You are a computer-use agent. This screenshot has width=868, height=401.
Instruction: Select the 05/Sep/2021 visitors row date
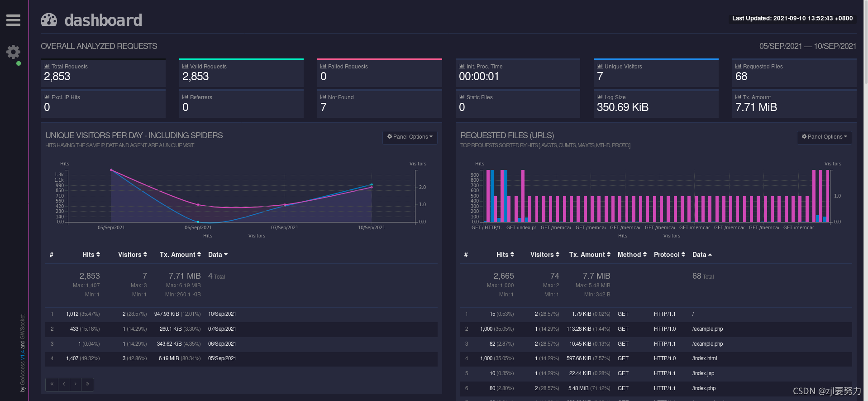222,358
